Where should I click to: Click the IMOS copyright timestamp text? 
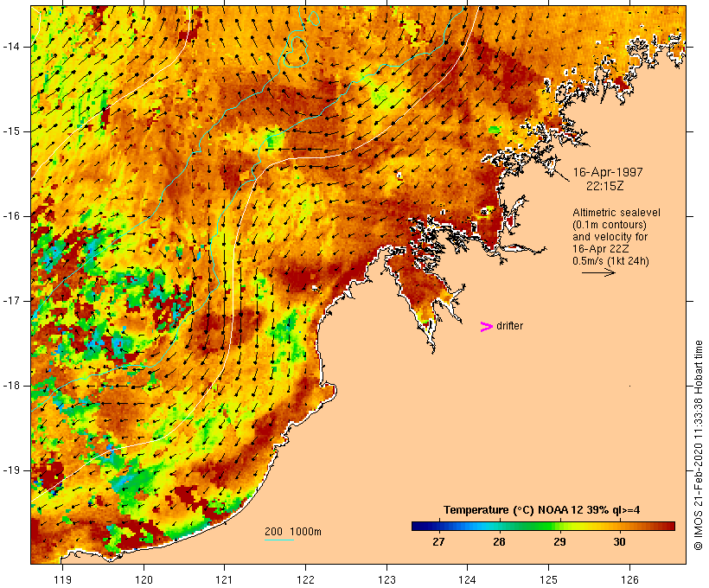pos(698,445)
